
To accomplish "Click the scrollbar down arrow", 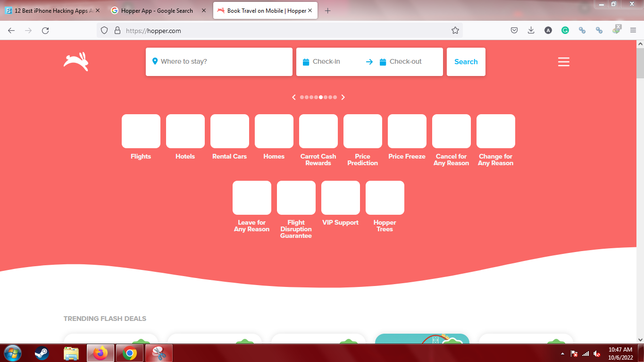I will pos(640,339).
